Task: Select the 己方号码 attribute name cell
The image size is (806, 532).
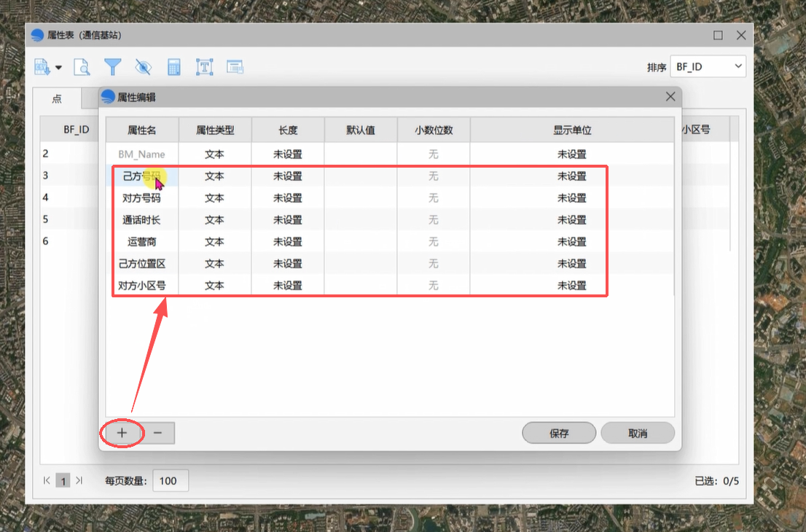Action: tap(142, 176)
